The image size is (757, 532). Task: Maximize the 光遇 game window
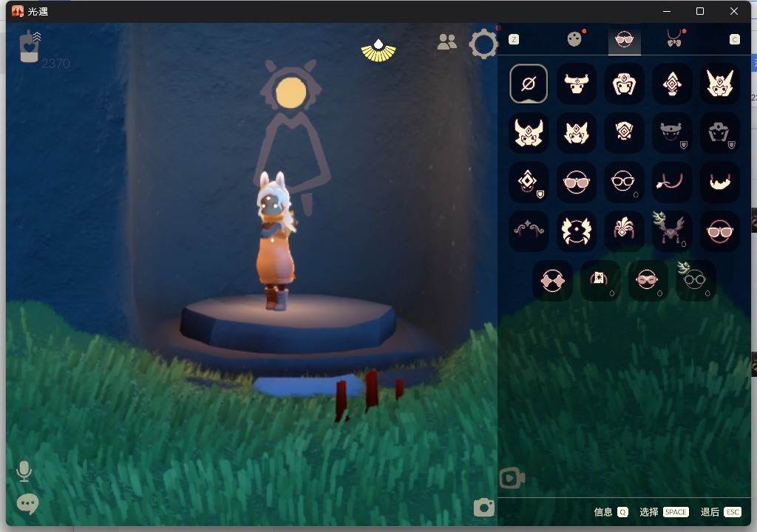point(700,11)
